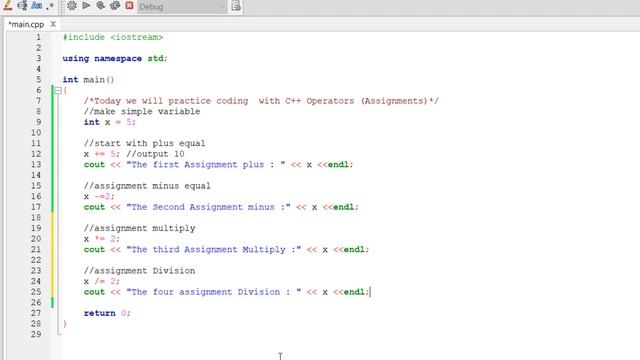The height and width of the screenshot is (360, 640).
Task: Click 'The four assignment Division' string
Action: coord(213,292)
